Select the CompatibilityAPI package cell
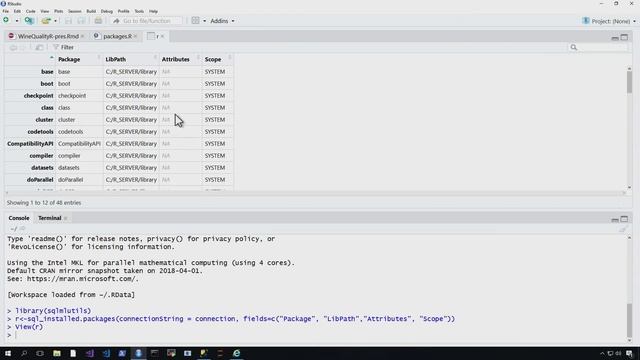640x360 pixels. (79, 144)
